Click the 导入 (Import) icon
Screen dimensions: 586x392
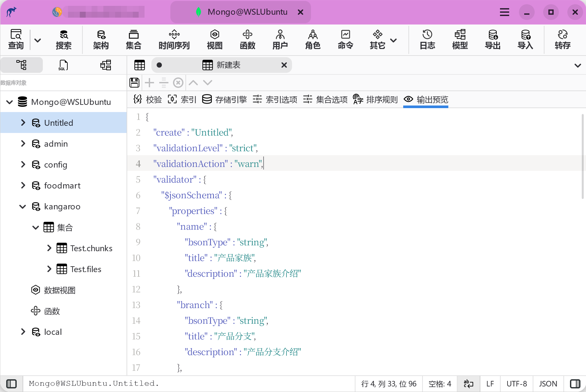tap(525, 39)
